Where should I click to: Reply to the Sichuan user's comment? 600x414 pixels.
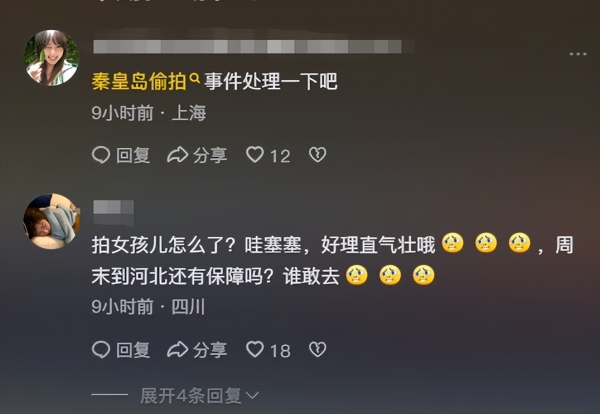(x=121, y=350)
